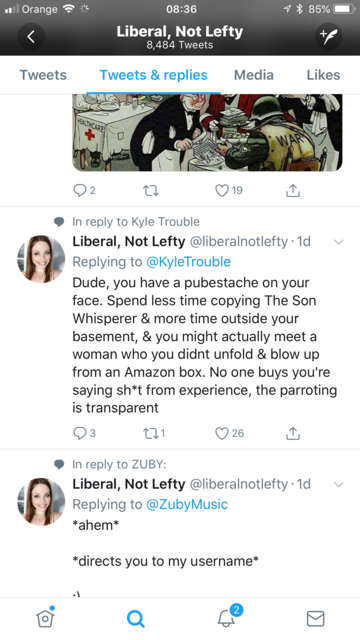Open tweet options chevron on ZubyMusic reply

(x=338, y=484)
